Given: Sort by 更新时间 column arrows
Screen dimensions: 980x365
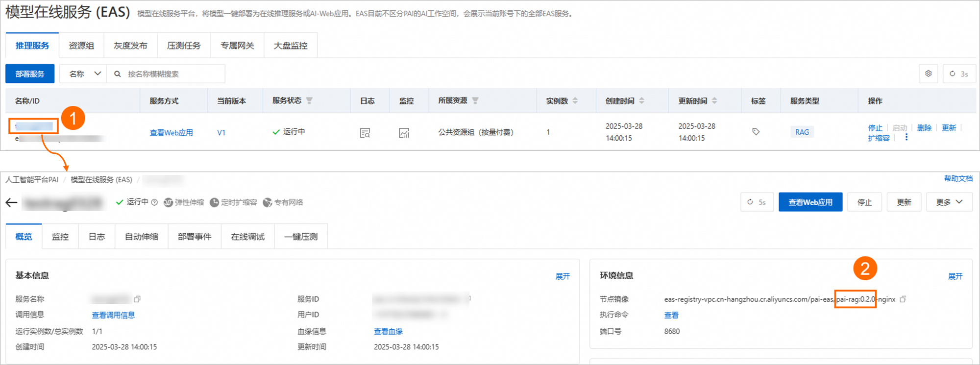Looking at the screenshot, I should point(714,100).
